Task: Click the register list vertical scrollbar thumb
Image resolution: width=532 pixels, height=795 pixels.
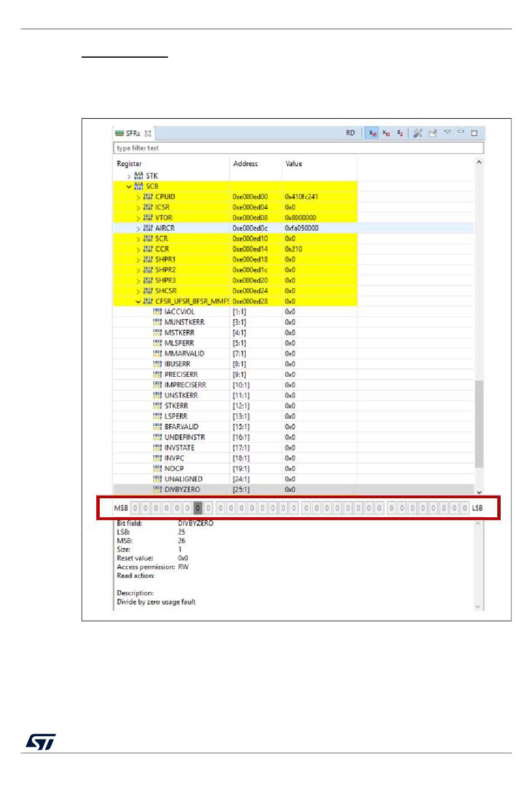Action: [x=479, y=424]
